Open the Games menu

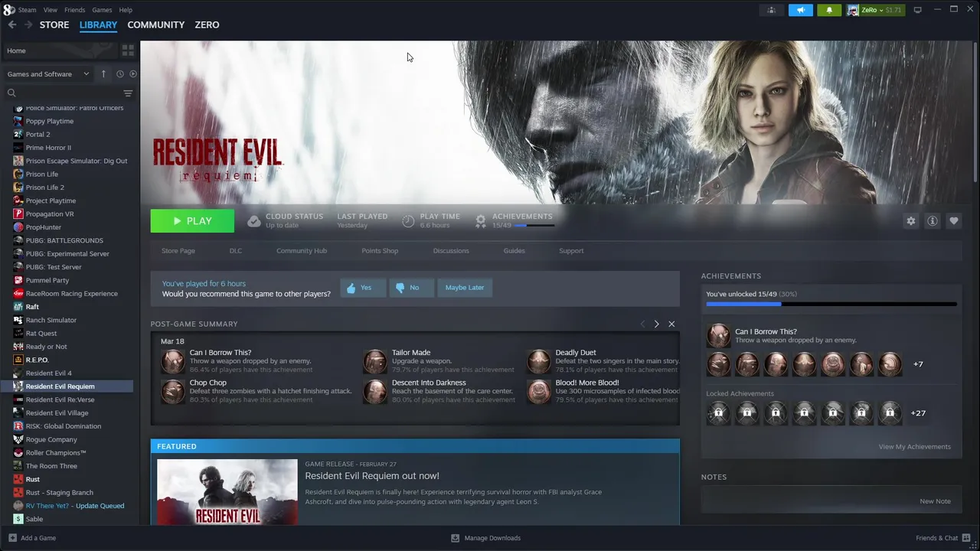click(102, 10)
